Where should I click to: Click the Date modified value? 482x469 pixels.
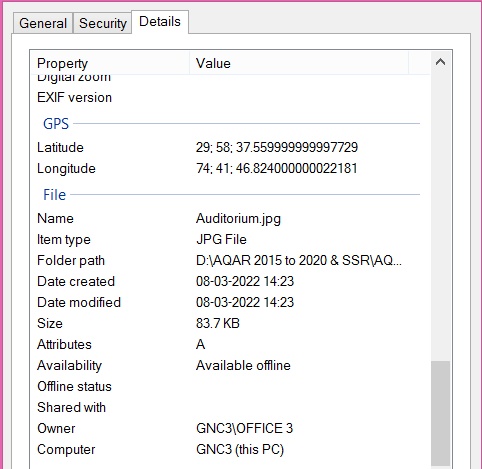[x=245, y=302]
